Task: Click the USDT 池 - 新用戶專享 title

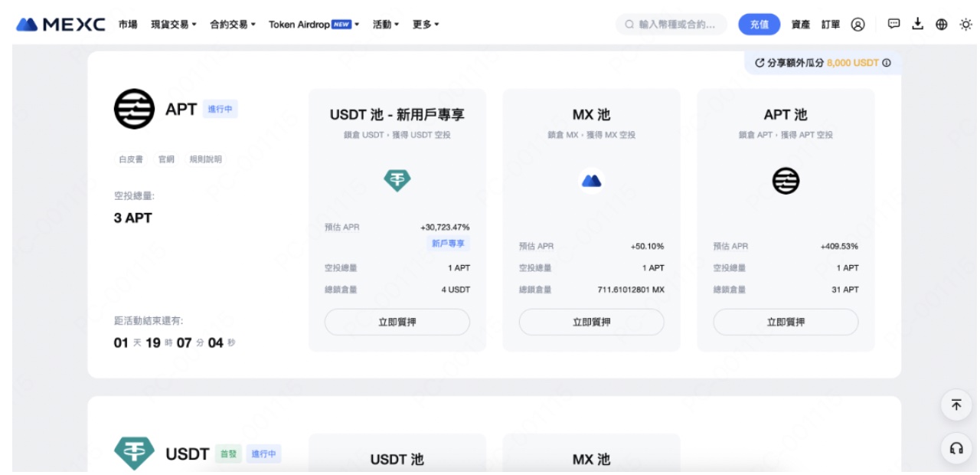Action: (397, 115)
